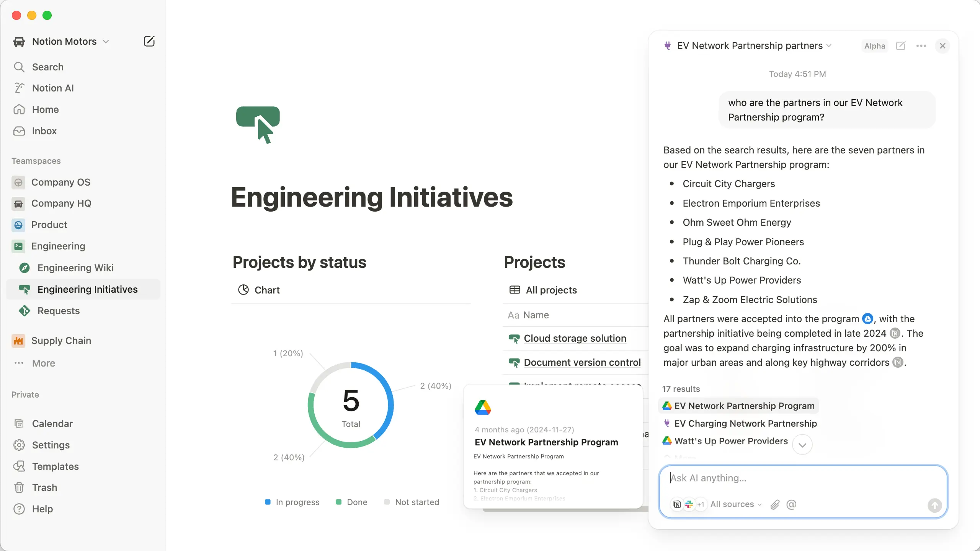Start new chat in AI panel
Viewport: 980px width, 551px height.
(x=901, y=46)
